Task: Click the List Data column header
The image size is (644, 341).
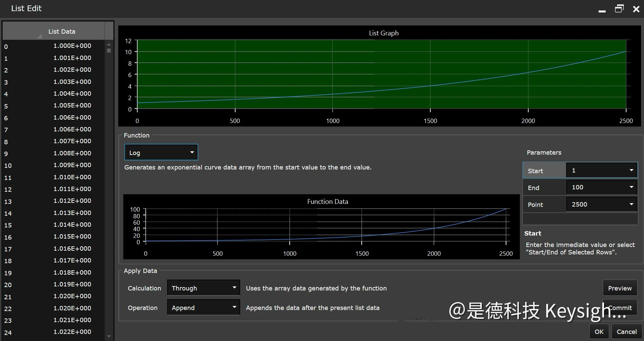Action: (x=62, y=31)
